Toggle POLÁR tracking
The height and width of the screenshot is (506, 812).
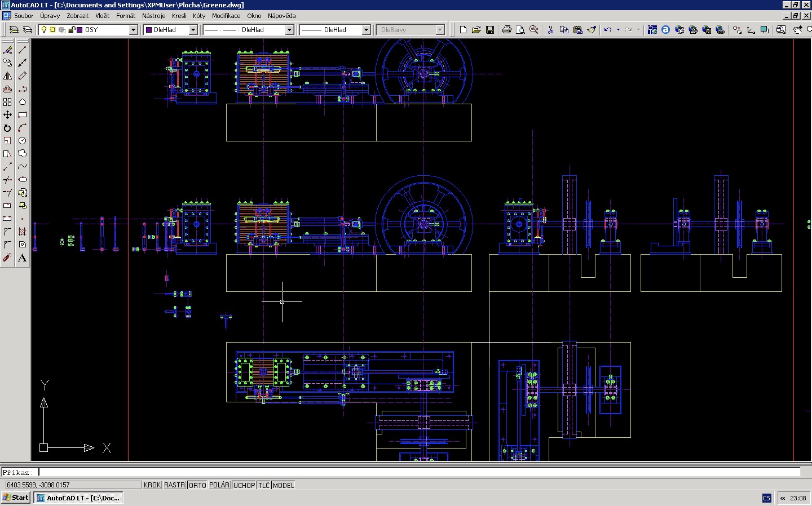pos(219,485)
